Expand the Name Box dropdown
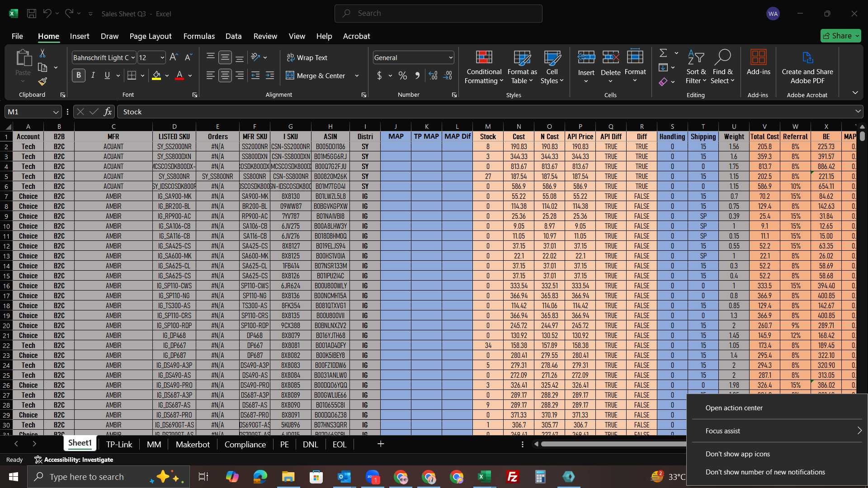The width and height of the screenshot is (868, 488). click(56, 112)
